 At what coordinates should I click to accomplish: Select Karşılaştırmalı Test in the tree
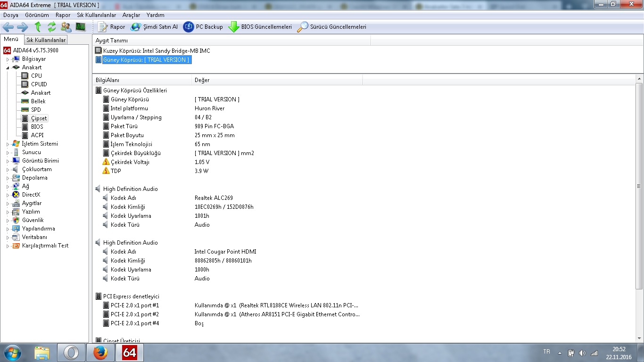(x=45, y=246)
